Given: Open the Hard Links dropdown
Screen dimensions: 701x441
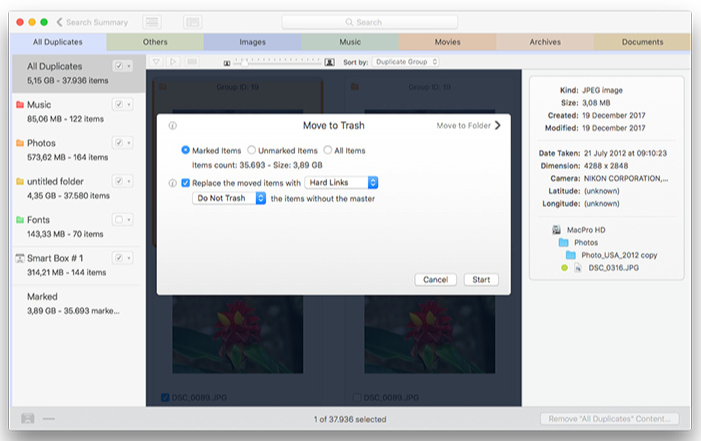Looking at the screenshot, I should click(341, 182).
